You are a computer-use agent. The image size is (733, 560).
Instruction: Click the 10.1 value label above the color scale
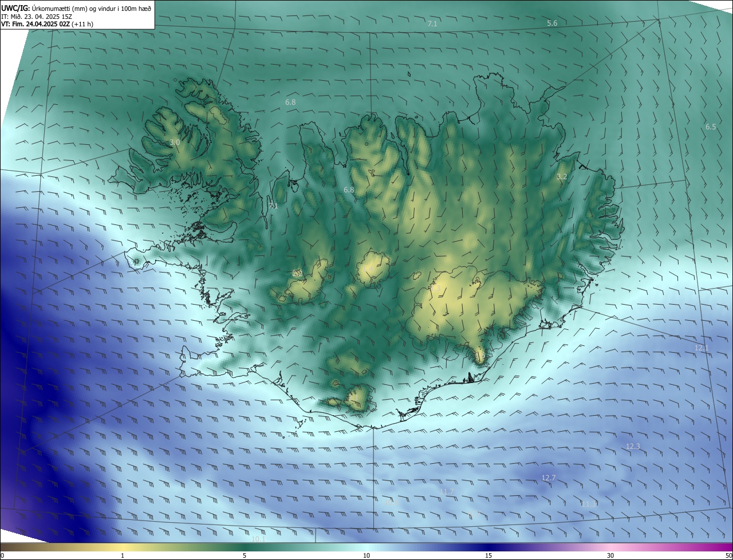click(x=258, y=539)
